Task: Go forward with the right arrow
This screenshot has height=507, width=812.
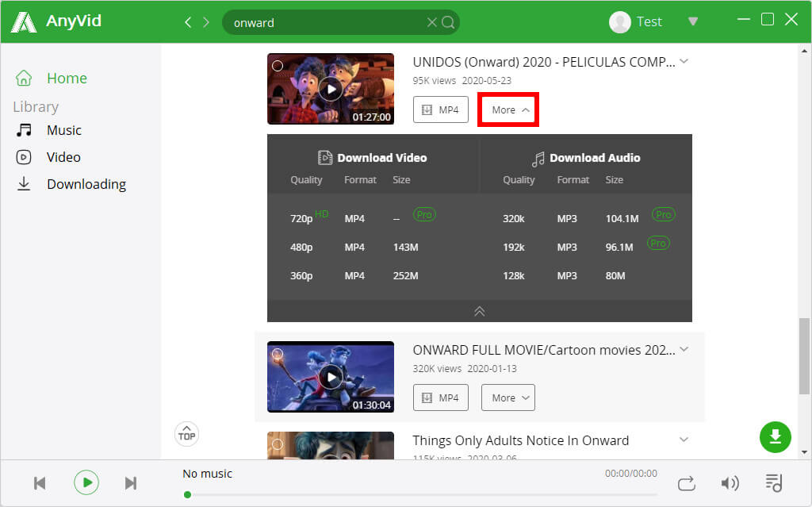Action: pyautogui.click(x=206, y=22)
